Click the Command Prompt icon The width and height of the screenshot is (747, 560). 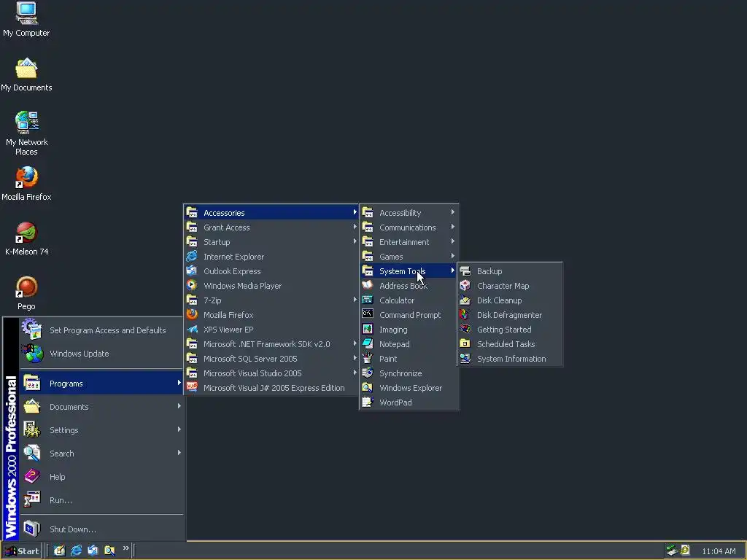(x=368, y=314)
